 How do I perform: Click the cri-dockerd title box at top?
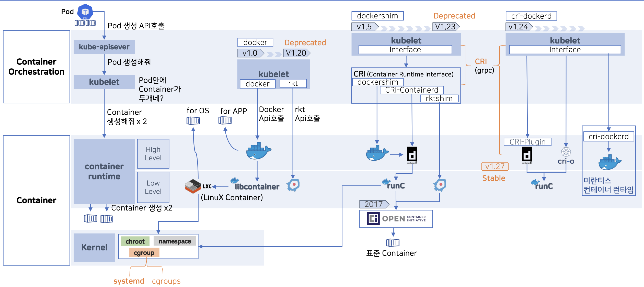pyautogui.click(x=531, y=16)
